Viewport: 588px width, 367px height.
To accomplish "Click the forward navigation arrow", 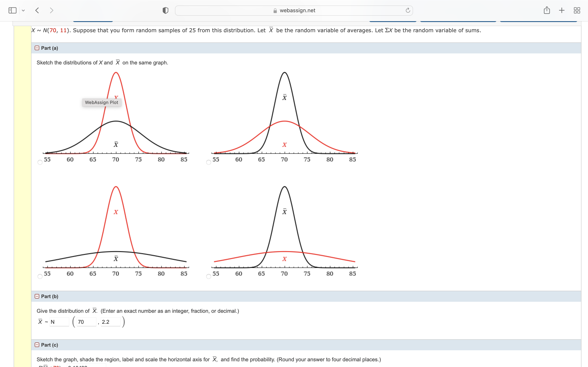I will (x=51, y=10).
